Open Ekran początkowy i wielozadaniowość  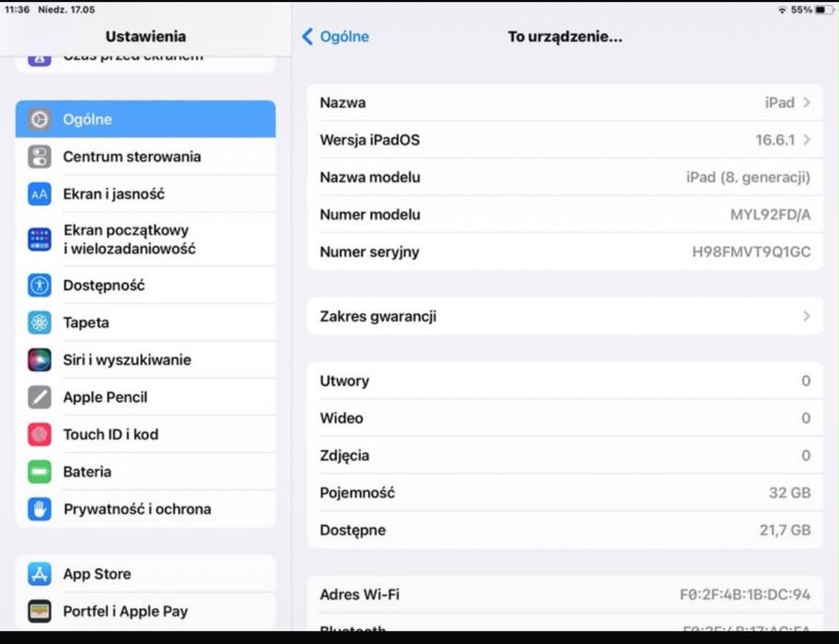146,240
